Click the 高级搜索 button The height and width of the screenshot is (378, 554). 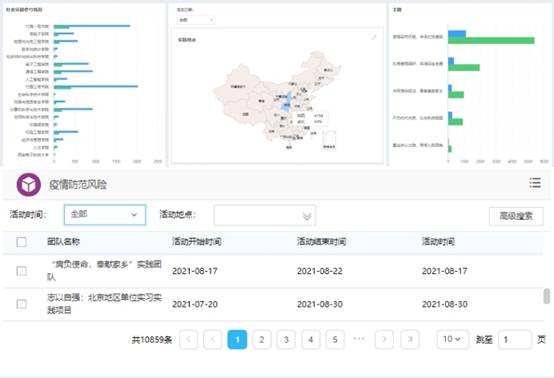coord(516,216)
